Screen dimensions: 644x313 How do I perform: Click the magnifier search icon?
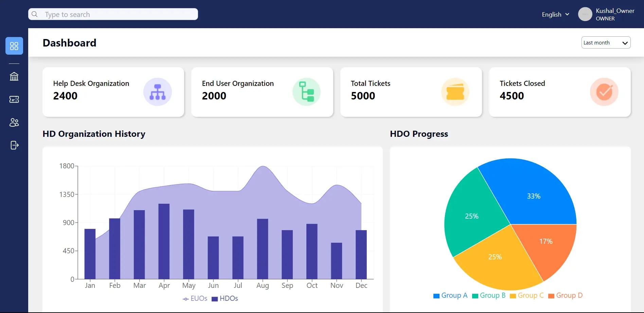coord(35,14)
